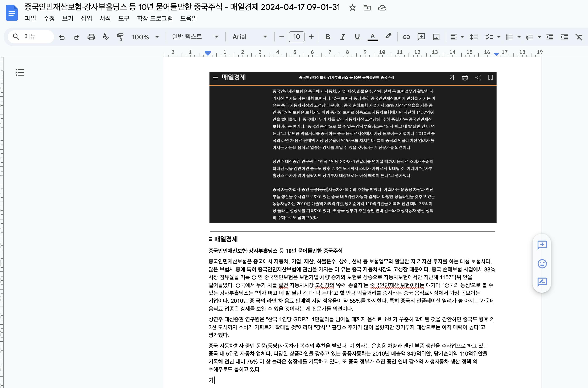The width and height of the screenshot is (588, 388).
Task: Toggle bold formatting
Action: coord(328,37)
